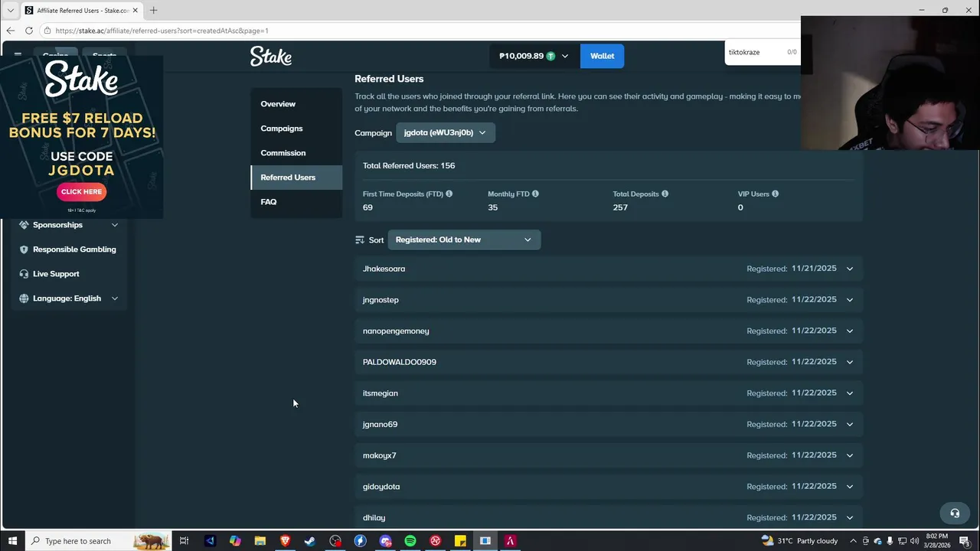
Task: Open the hamburger menu in the Stake sidebar
Action: 18,55
